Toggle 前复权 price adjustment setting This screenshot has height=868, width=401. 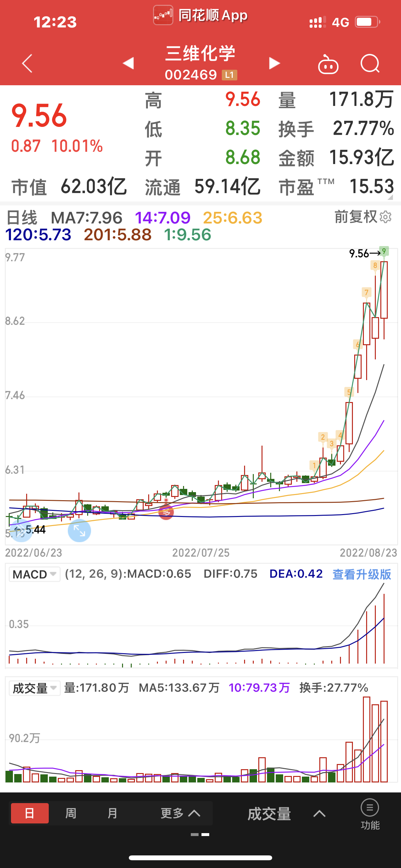click(x=355, y=217)
